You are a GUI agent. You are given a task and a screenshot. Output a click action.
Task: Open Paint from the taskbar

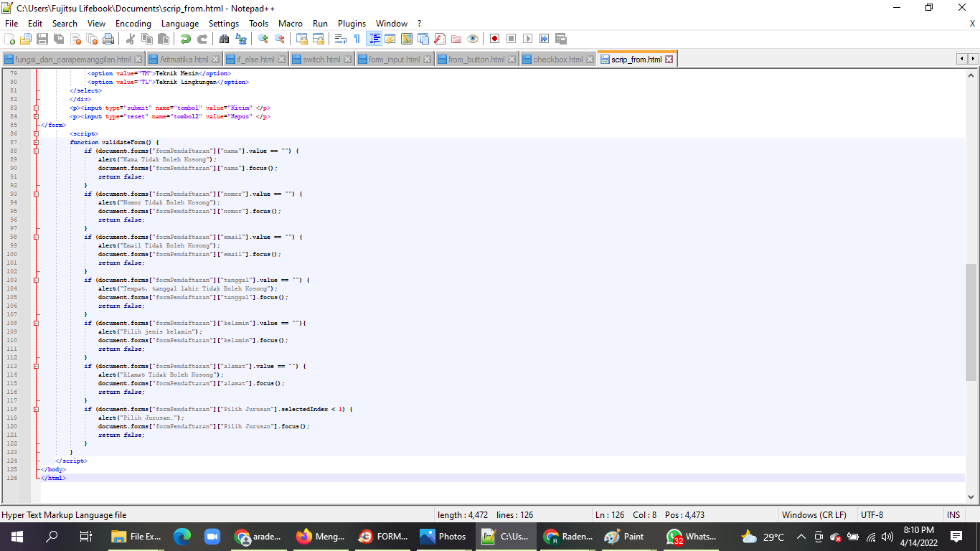click(624, 537)
